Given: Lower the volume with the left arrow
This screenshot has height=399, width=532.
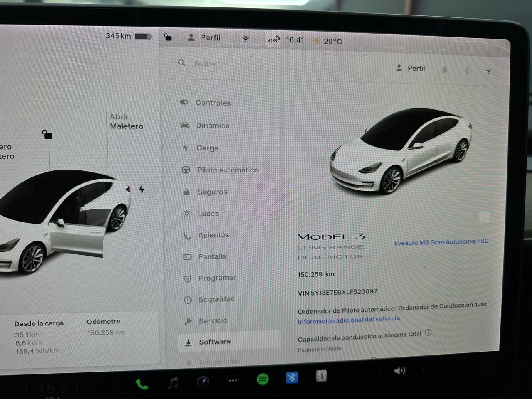Looking at the screenshot, I should [x=379, y=372].
